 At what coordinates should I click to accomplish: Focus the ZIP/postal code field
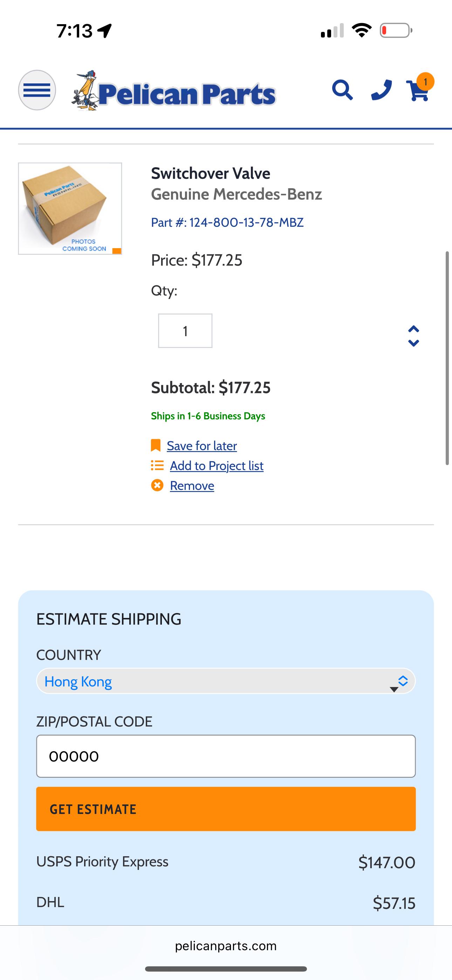(226, 756)
